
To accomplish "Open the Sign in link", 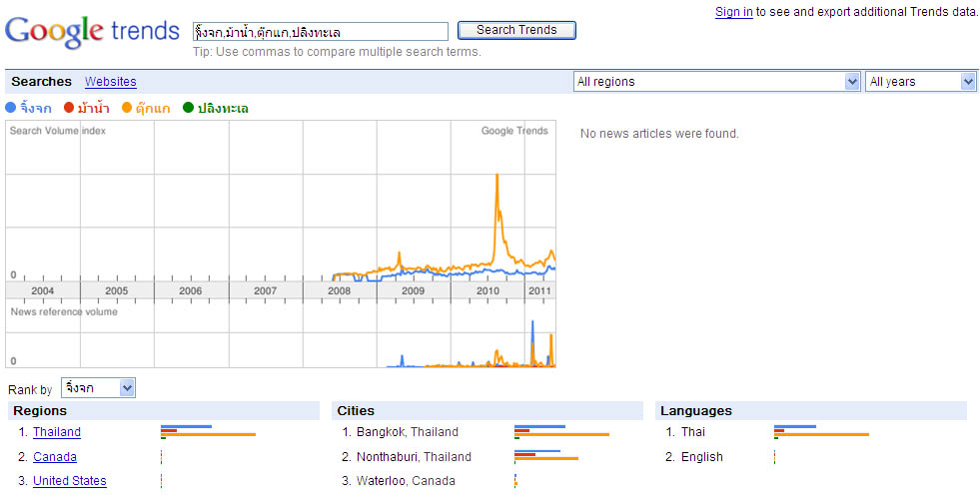I will pos(733,12).
